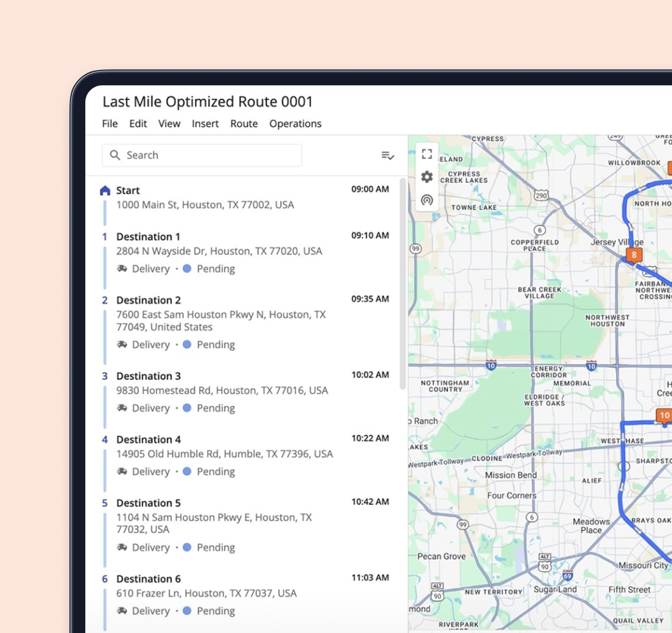This screenshot has width=672, height=633.
Task: Open the Edit menu
Action: click(138, 124)
